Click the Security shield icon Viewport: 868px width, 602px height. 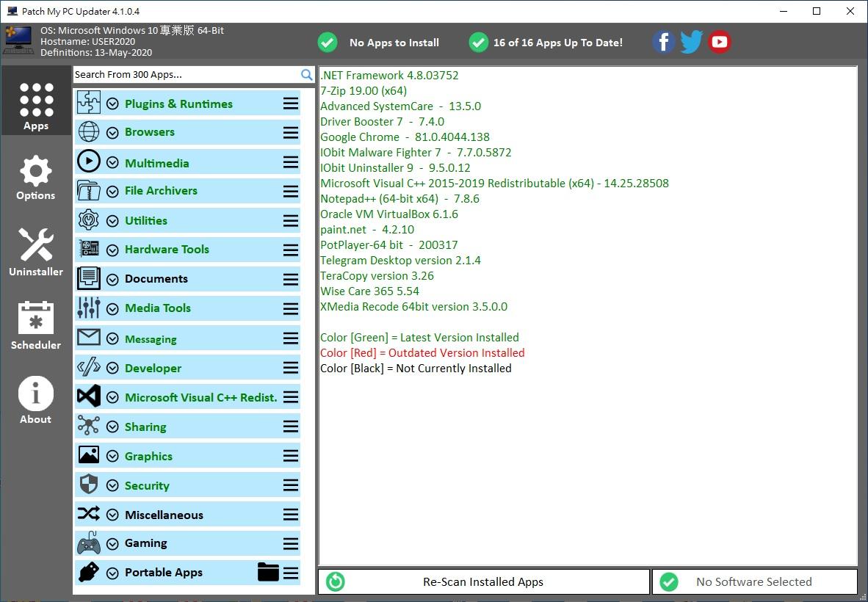[89, 484]
